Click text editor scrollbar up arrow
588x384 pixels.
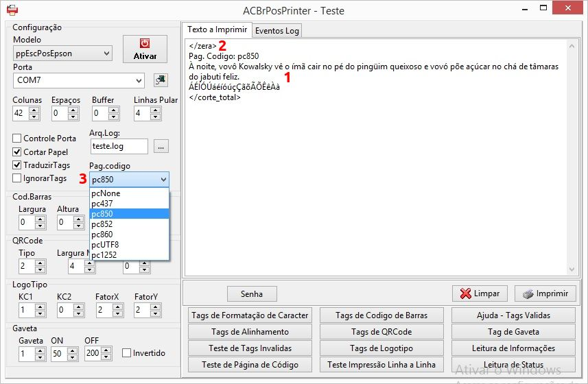572,46
